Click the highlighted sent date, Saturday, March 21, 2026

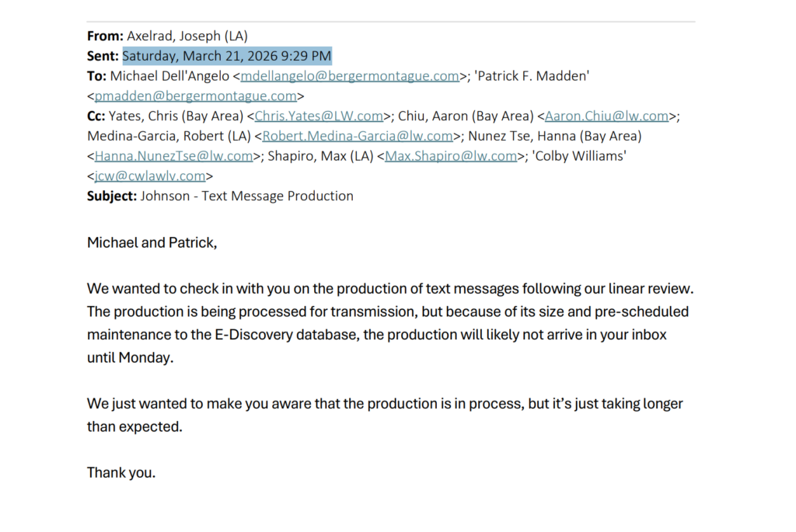coord(227,56)
